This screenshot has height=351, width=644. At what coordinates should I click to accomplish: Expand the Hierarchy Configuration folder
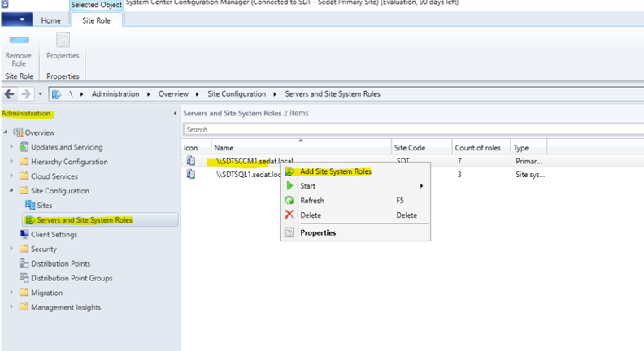(x=11, y=162)
